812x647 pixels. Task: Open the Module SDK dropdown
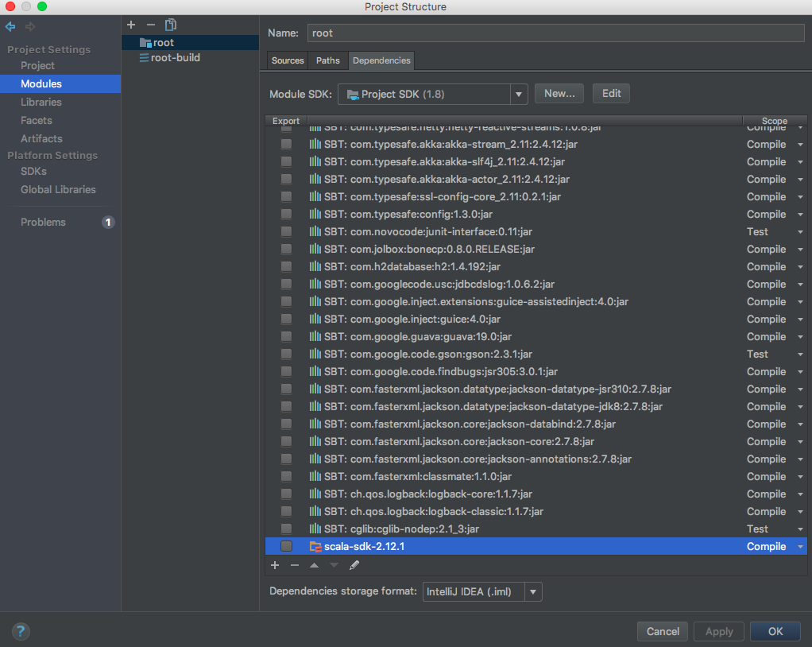click(x=518, y=95)
